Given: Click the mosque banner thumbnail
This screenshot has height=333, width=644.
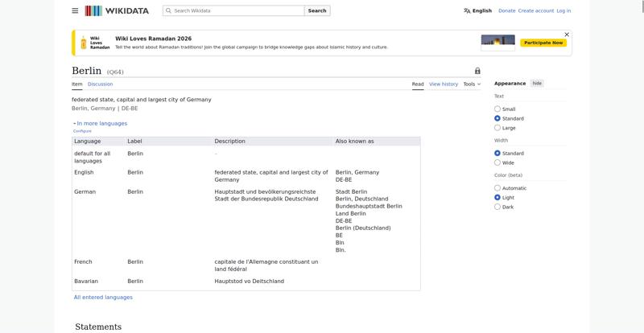Looking at the screenshot, I should click(x=497, y=43).
